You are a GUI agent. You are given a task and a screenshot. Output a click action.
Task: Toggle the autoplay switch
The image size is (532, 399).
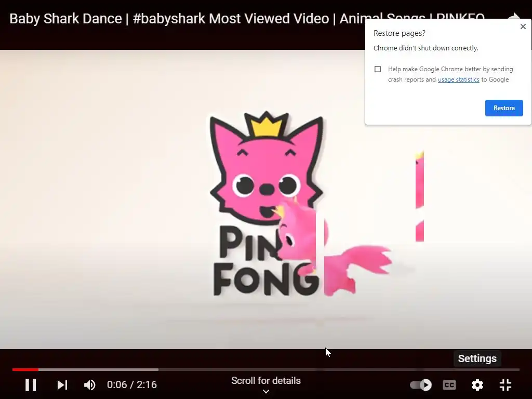421,385
